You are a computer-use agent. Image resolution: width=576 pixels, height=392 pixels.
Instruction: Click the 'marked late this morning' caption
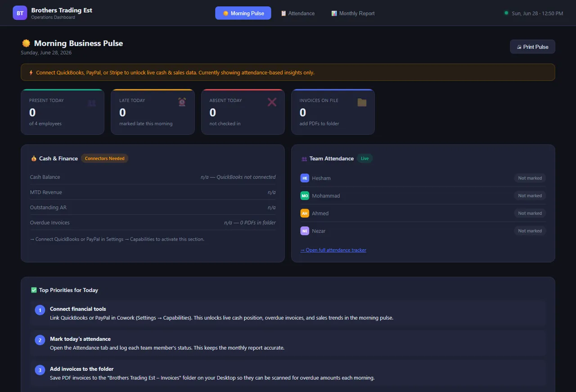click(146, 124)
